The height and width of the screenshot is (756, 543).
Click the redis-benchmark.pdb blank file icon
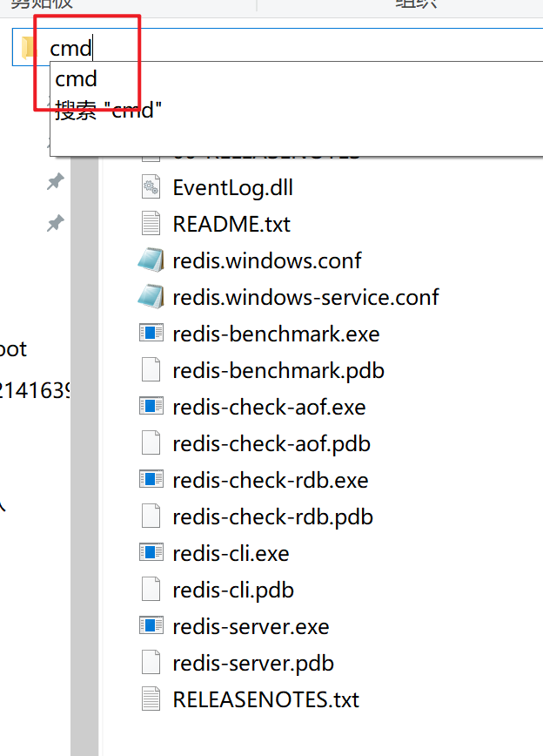pos(151,370)
